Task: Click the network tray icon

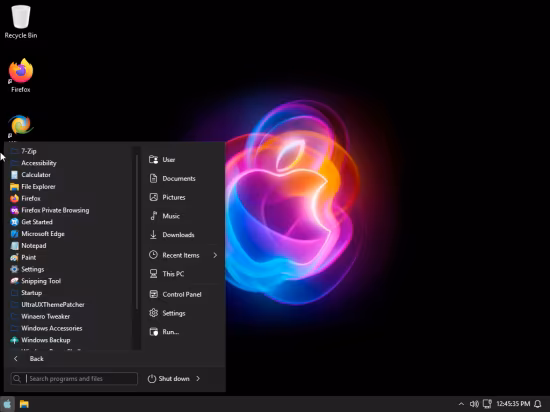Action: pos(487,404)
